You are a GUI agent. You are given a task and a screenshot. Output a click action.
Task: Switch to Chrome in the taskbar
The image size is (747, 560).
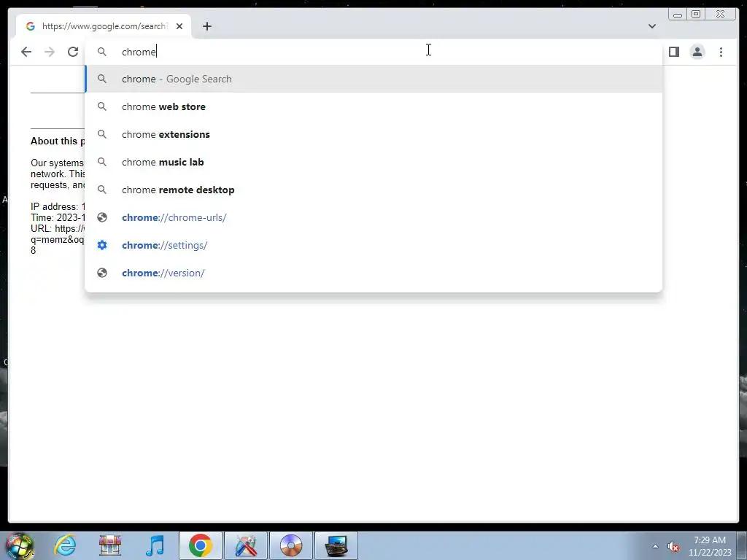tap(200, 545)
